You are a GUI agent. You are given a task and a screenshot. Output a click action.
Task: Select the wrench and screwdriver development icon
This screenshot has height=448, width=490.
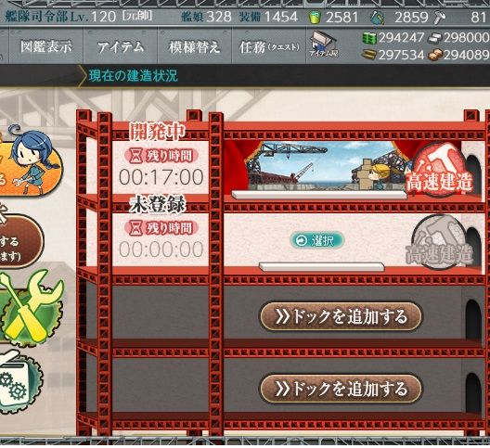pyautogui.click(x=32, y=308)
